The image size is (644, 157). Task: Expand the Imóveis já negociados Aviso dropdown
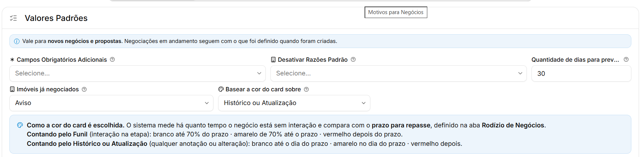pyautogui.click(x=111, y=103)
